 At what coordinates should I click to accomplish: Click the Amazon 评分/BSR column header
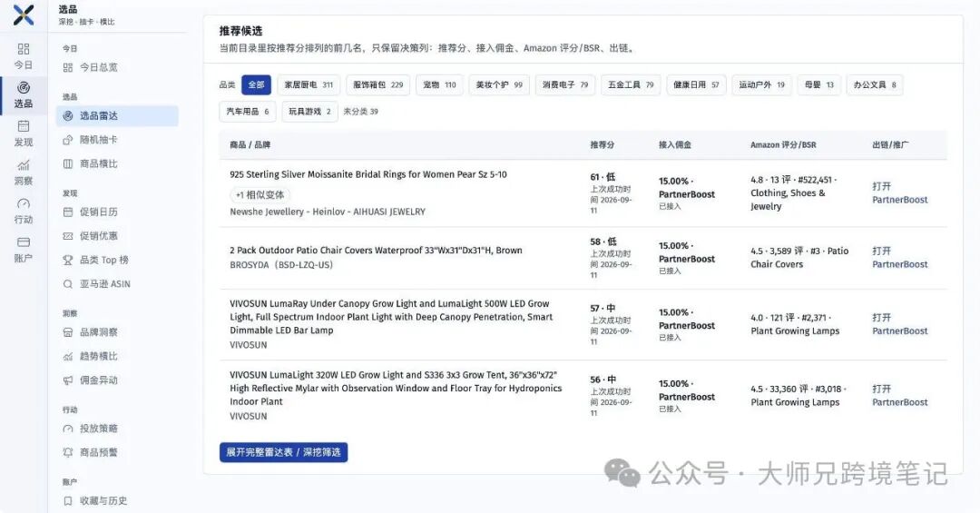[783, 144]
